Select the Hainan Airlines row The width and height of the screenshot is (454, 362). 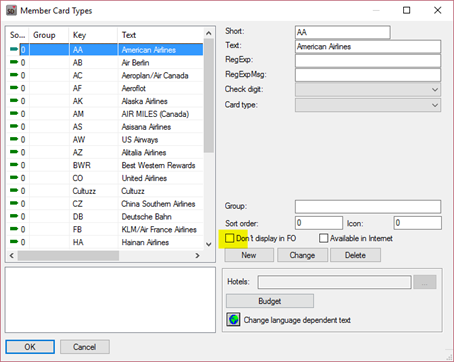pos(105,242)
